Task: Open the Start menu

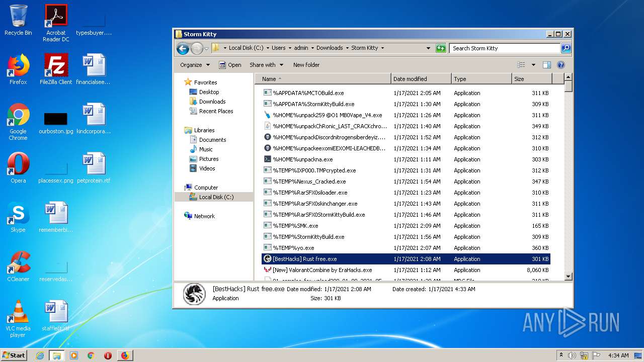Action: 14,355
